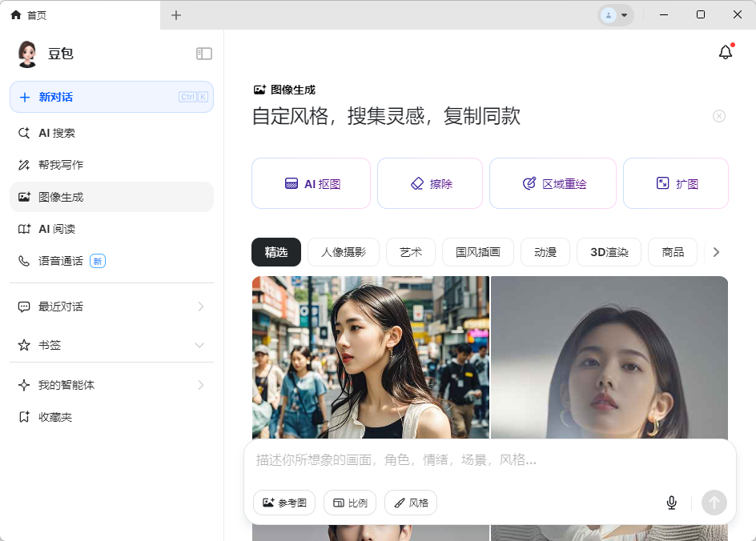Click the 帮我写作 pen icon
The width and height of the screenshot is (756, 541).
(x=24, y=165)
